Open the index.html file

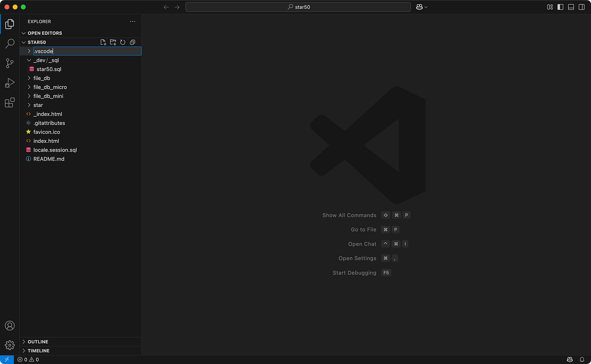tap(46, 141)
